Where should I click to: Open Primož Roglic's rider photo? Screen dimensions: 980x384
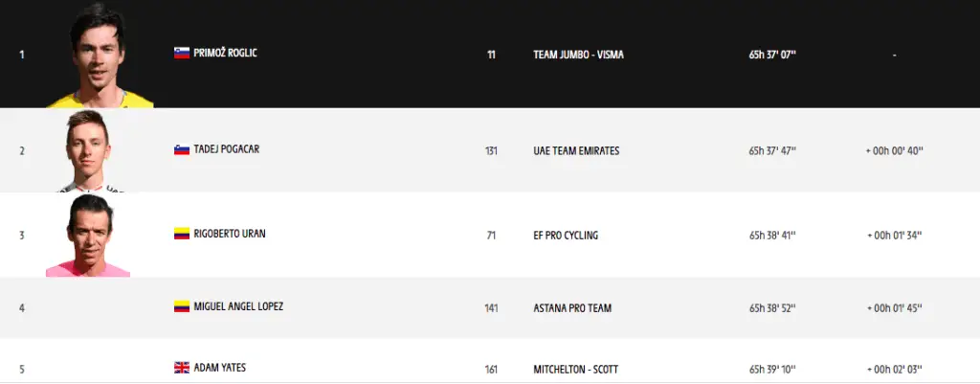coord(99,56)
